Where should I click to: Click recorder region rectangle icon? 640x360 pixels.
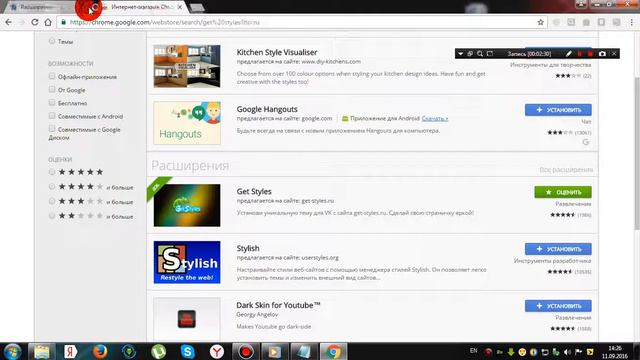point(490,54)
